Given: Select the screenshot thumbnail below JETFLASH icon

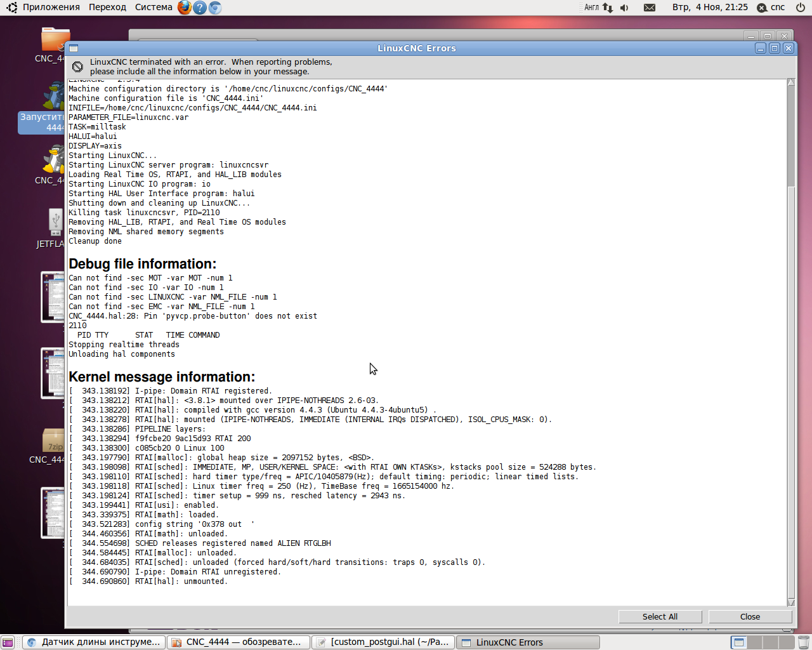Looking at the screenshot, I should click(53, 297).
